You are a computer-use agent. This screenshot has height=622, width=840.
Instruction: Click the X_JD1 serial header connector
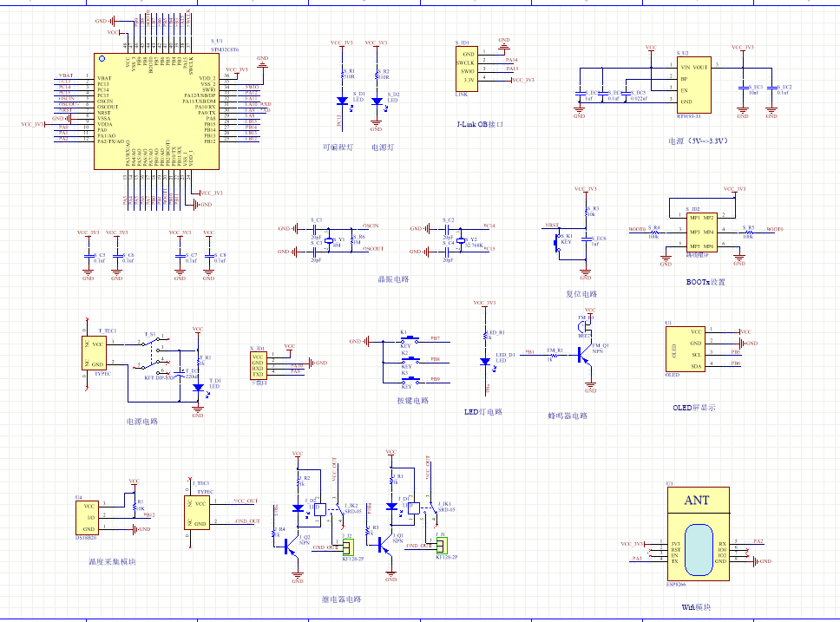259,364
